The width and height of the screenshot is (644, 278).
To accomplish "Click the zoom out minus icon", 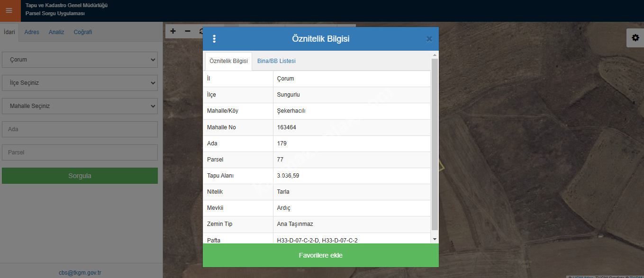I will 188,31.
